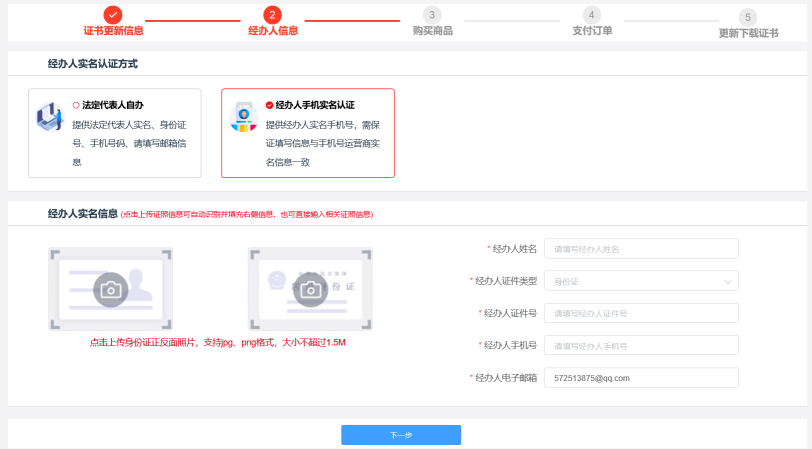
Task: Click the 经办人姓名 field label
Action: [x=515, y=249]
